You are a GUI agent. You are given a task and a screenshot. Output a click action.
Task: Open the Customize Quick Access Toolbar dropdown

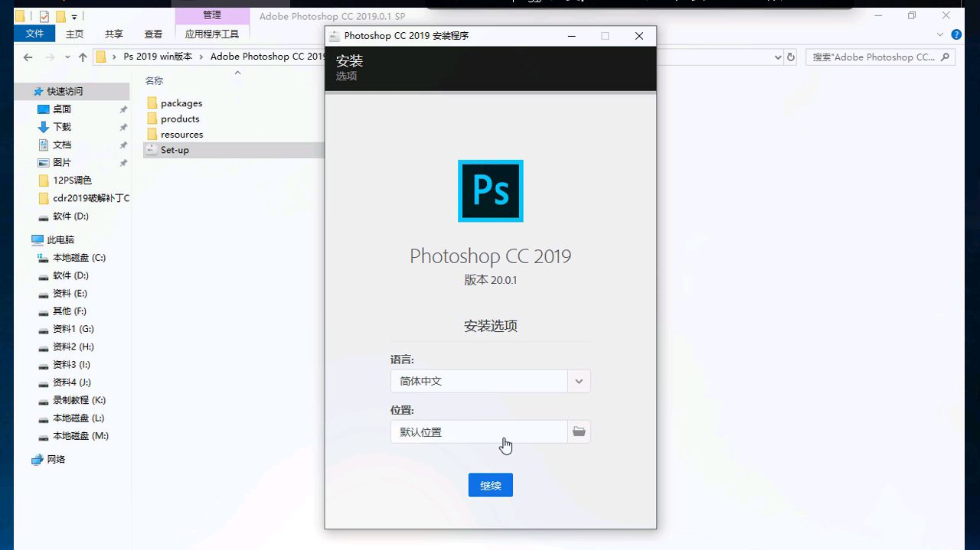(x=74, y=16)
